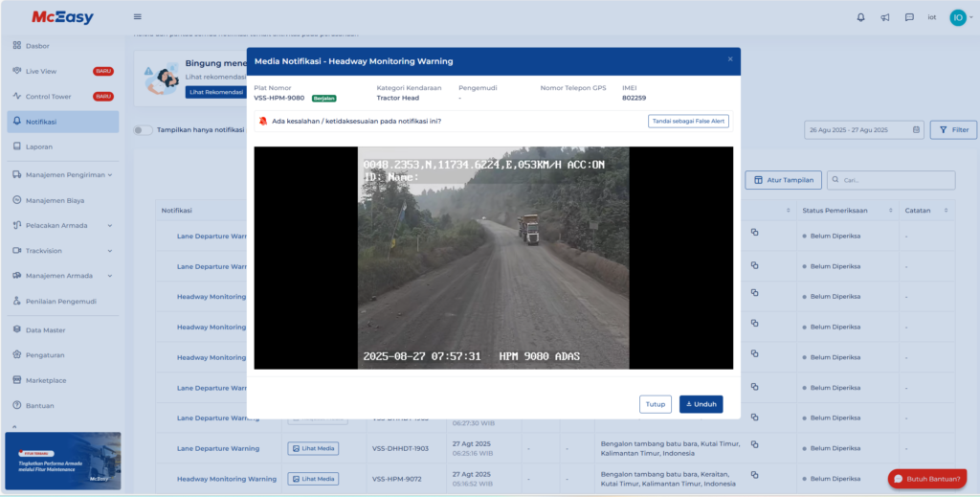Click the Manajemen Biaya icon

click(17, 200)
